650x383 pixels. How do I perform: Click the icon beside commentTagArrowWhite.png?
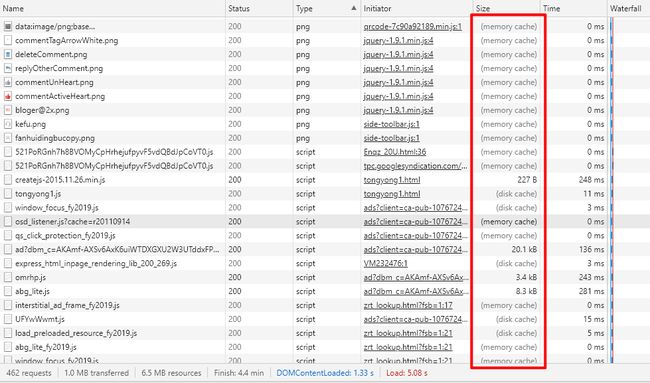(7, 41)
